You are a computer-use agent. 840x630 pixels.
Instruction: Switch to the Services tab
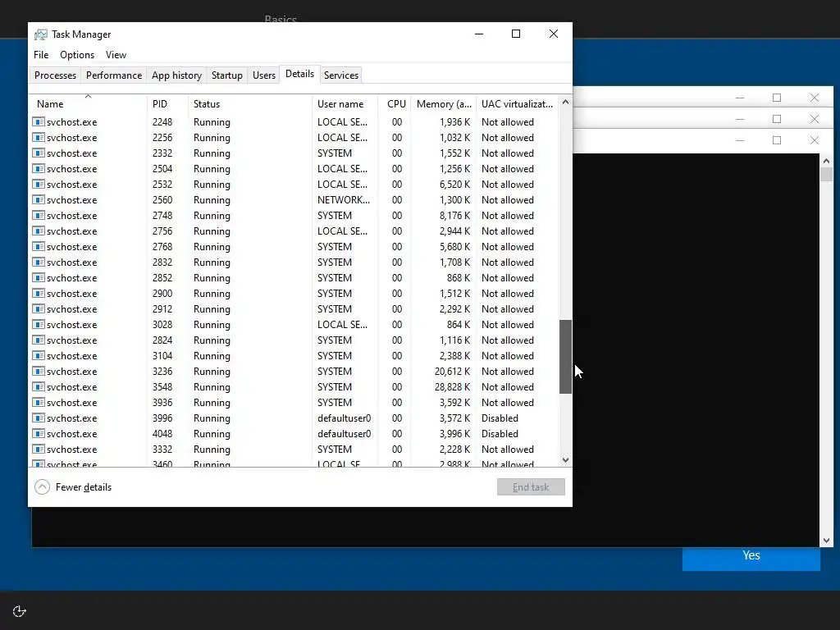click(x=340, y=75)
